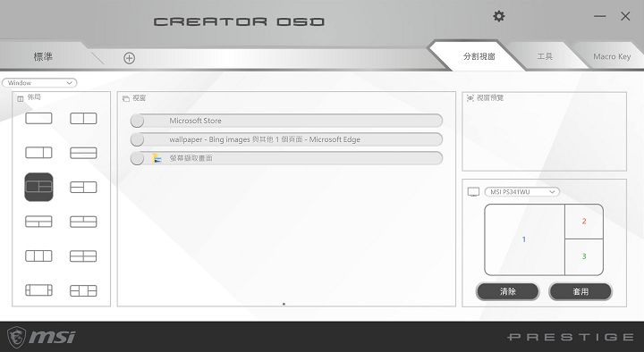Select the two equal columns layout
The height and width of the screenshot is (352, 644).
[83, 118]
